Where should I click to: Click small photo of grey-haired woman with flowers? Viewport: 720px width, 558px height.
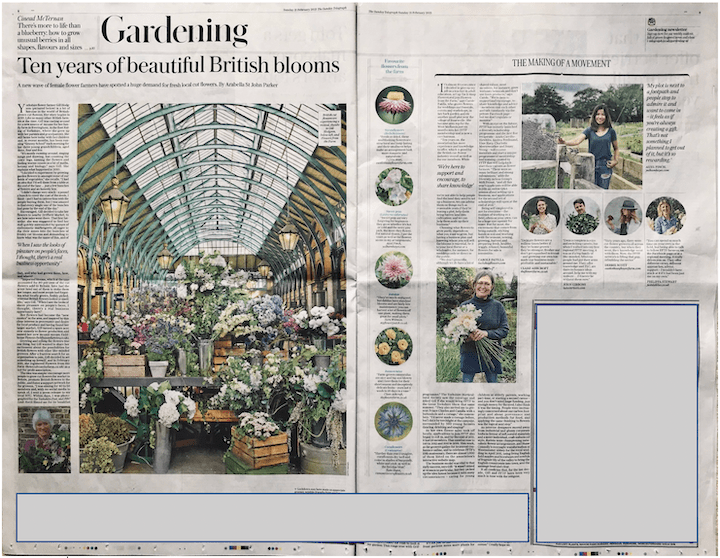tap(44, 439)
